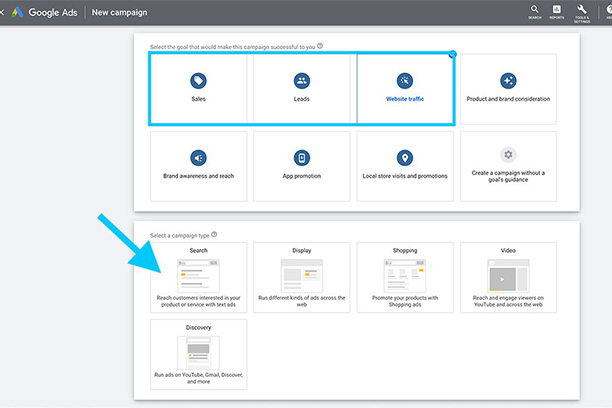Select the App promotion phone icon
Screen dimensions: 612x408
(x=302, y=158)
